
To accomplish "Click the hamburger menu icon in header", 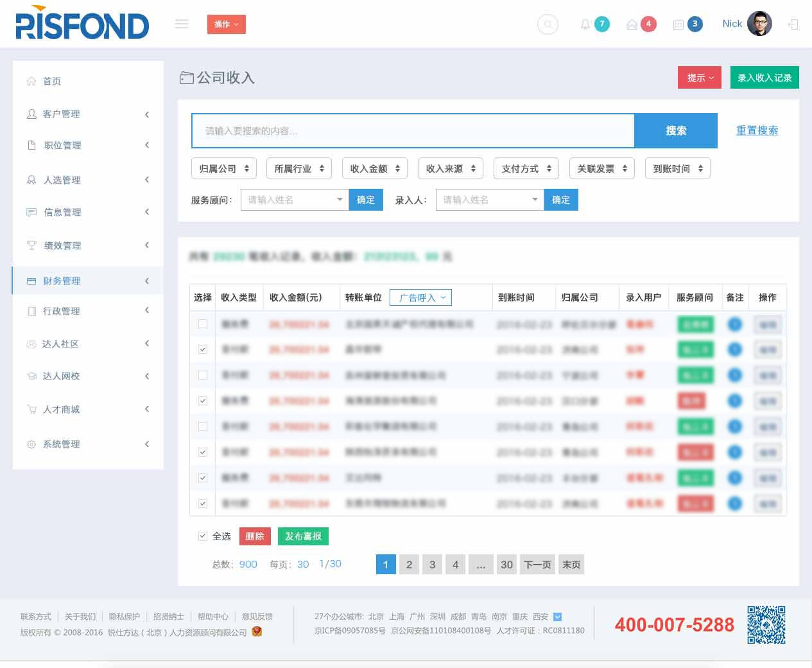I will click(182, 24).
